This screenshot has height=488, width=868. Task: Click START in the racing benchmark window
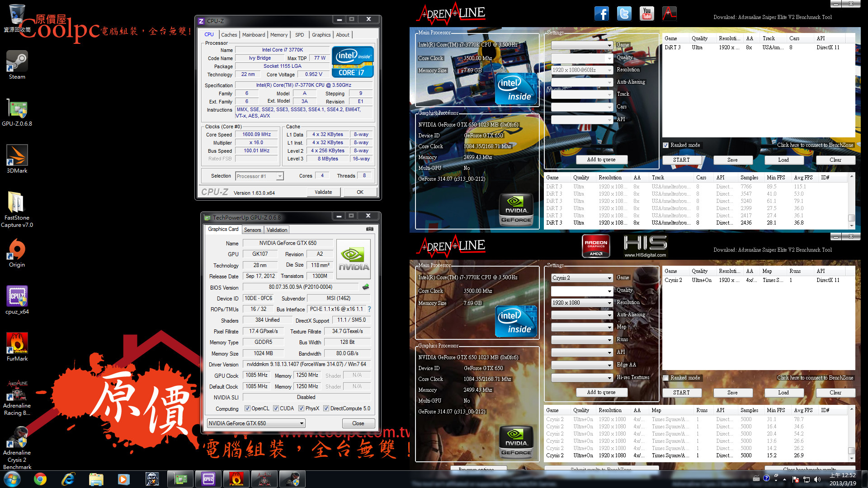(x=681, y=160)
